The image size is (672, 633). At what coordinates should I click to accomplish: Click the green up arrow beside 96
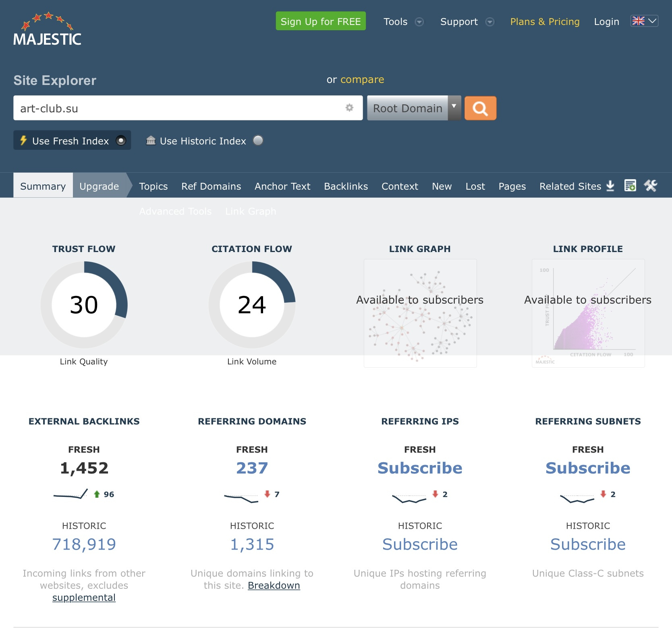pyautogui.click(x=97, y=494)
